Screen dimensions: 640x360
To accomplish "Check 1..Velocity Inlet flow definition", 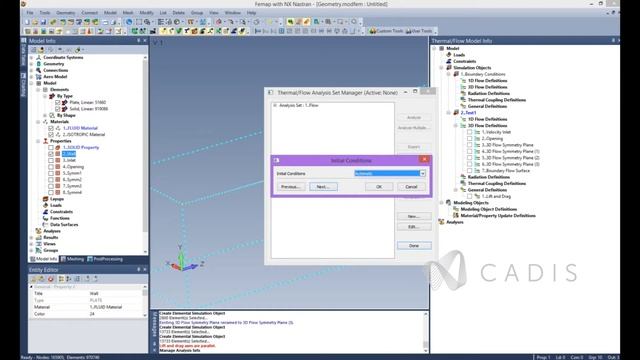I will click(x=470, y=132).
